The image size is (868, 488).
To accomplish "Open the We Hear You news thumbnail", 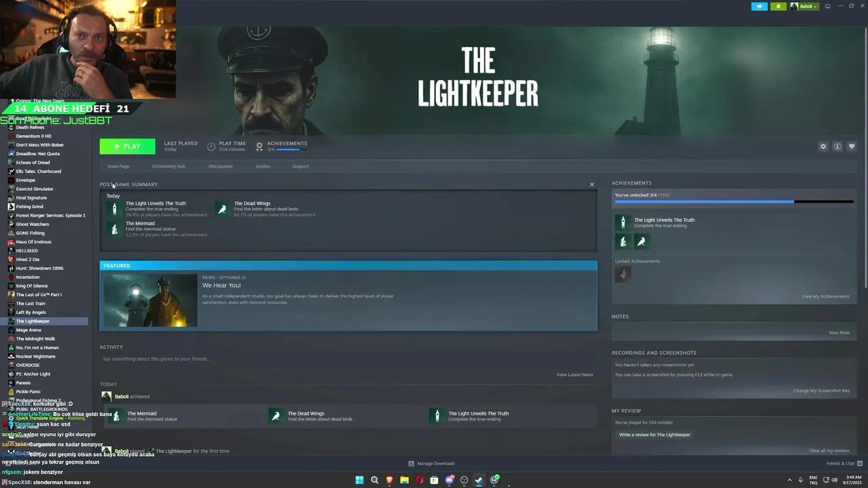I will (151, 300).
